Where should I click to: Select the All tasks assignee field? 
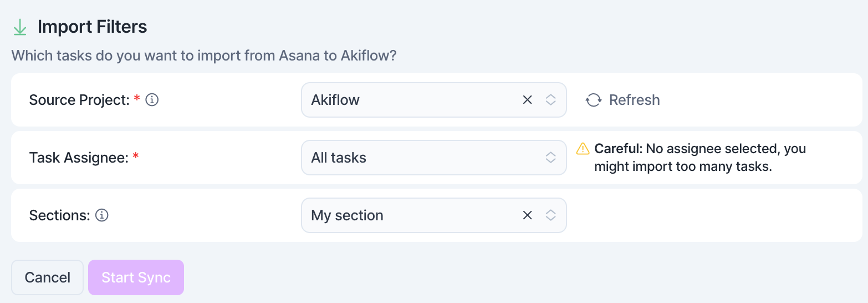434,158
